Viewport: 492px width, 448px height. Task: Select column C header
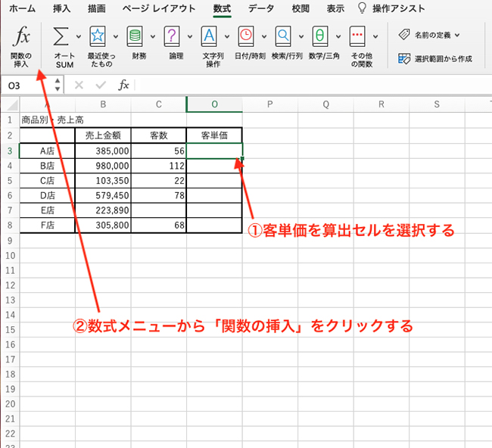point(159,104)
